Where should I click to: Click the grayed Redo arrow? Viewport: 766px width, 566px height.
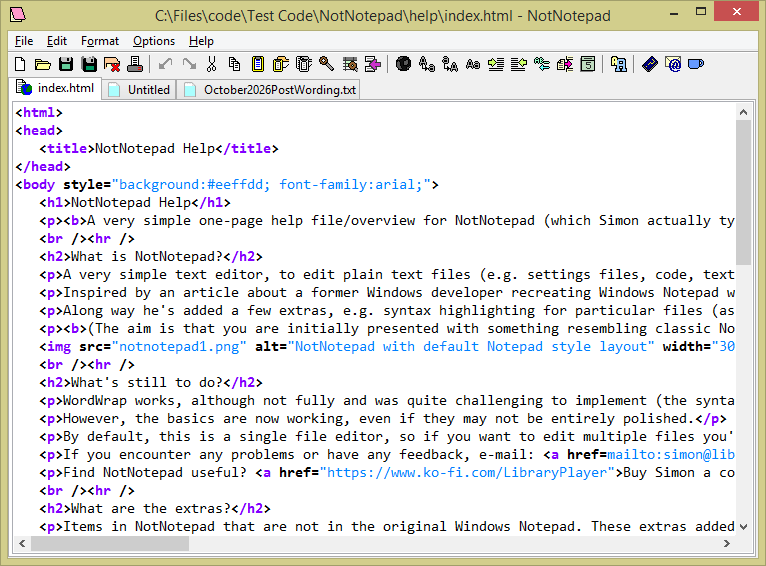189,64
